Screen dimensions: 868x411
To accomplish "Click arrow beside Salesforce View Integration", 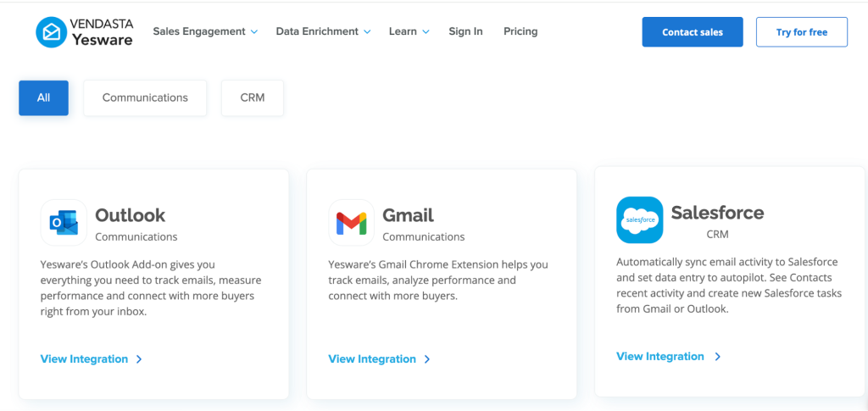I will (x=717, y=356).
